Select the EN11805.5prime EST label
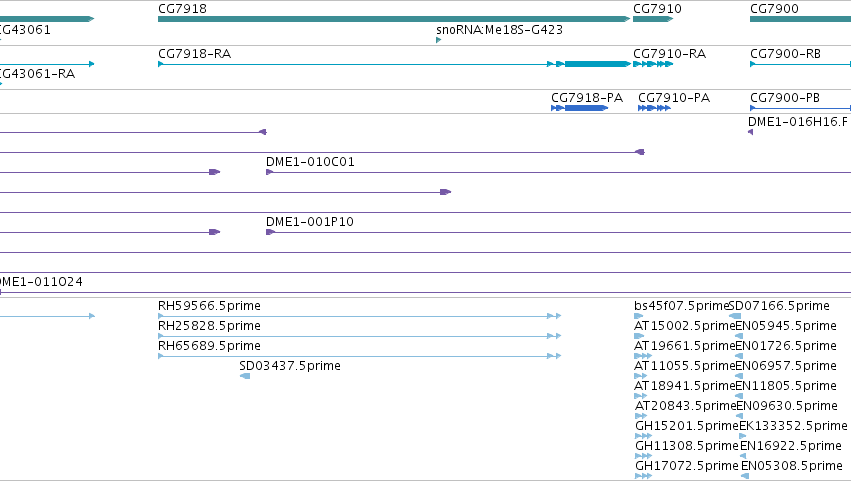This screenshot has width=851, height=481. tap(786, 386)
